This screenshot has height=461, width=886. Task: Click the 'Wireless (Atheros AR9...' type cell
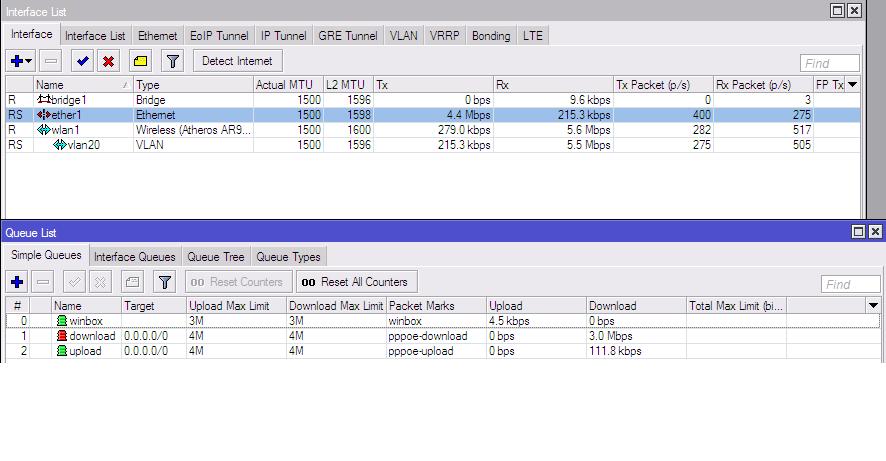tap(193, 129)
